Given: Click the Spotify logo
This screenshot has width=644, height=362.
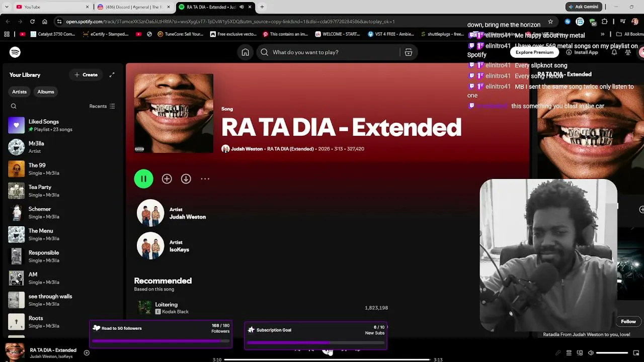Looking at the screenshot, I should pyautogui.click(x=15, y=52).
